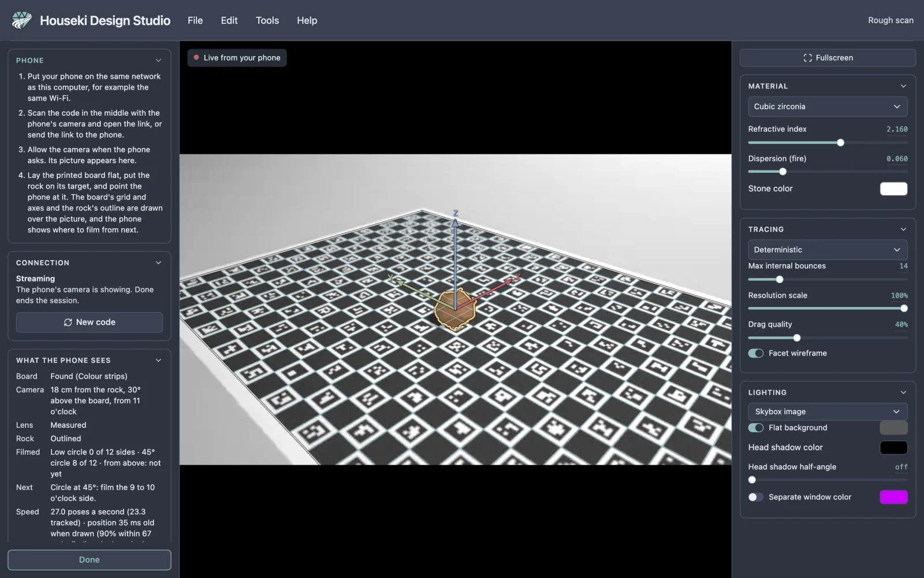The height and width of the screenshot is (578, 924).
Task: Enable Separate window color
Action: coord(756,497)
